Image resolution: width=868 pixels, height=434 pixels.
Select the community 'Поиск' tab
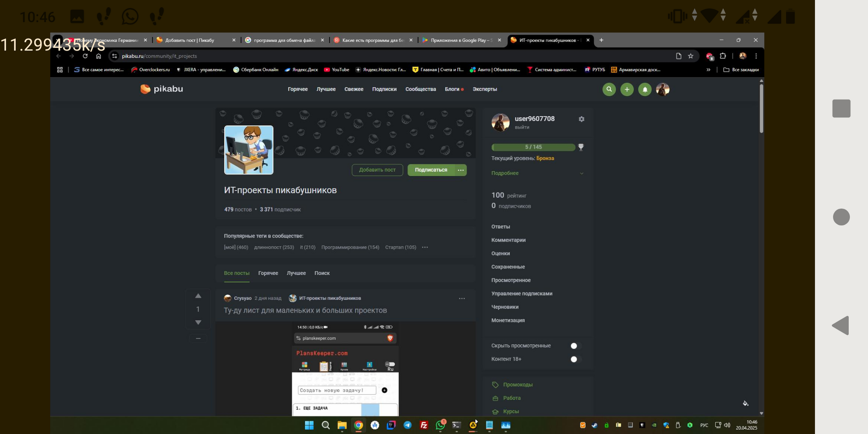point(322,273)
